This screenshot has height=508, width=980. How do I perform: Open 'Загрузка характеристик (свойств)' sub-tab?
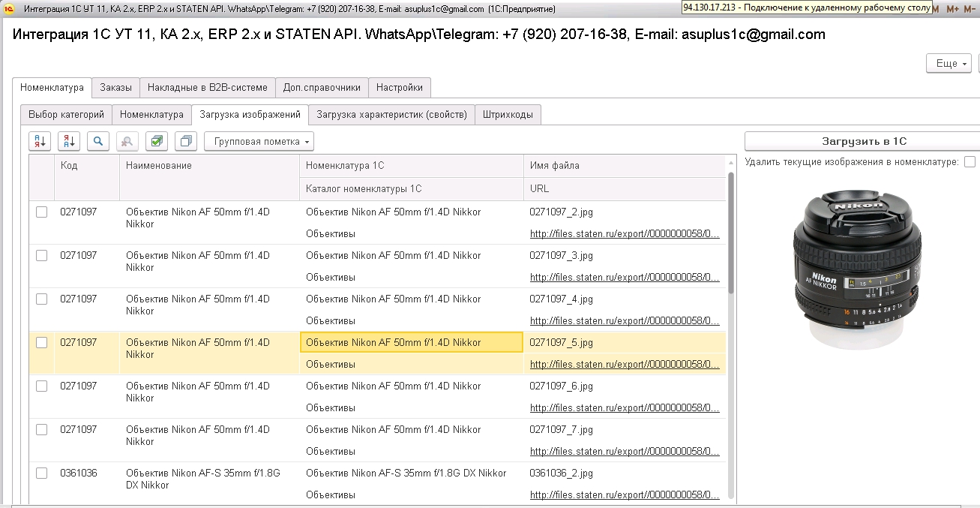point(392,115)
